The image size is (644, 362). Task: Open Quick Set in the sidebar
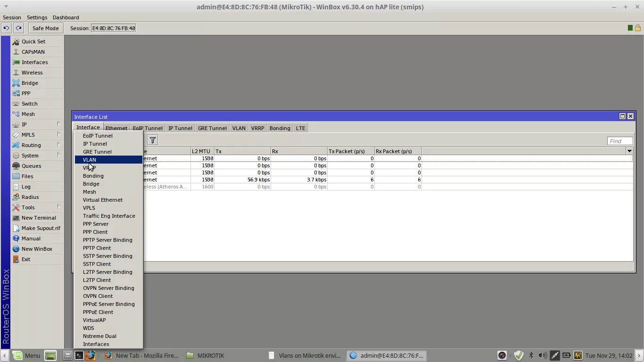click(x=33, y=41)
